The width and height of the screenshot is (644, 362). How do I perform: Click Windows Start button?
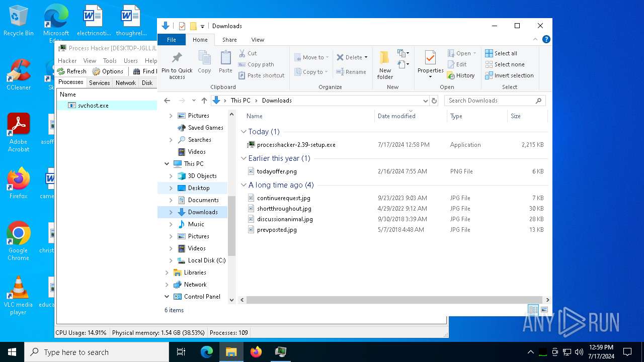(x=12, y=352)
